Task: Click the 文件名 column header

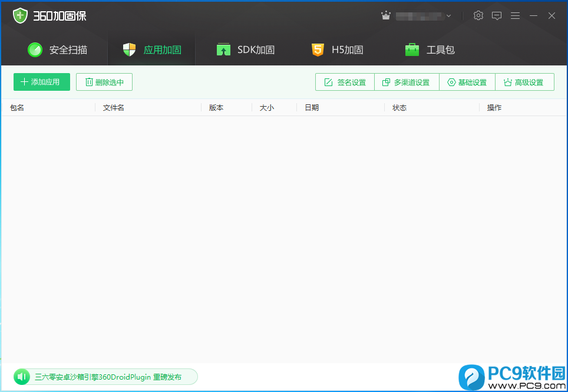Action: pyautogui.click(x=113, y=108)
